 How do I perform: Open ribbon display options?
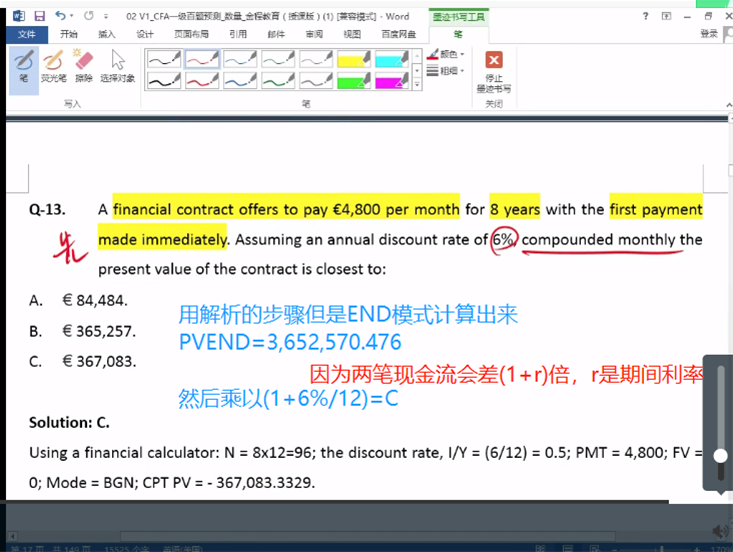667,16
